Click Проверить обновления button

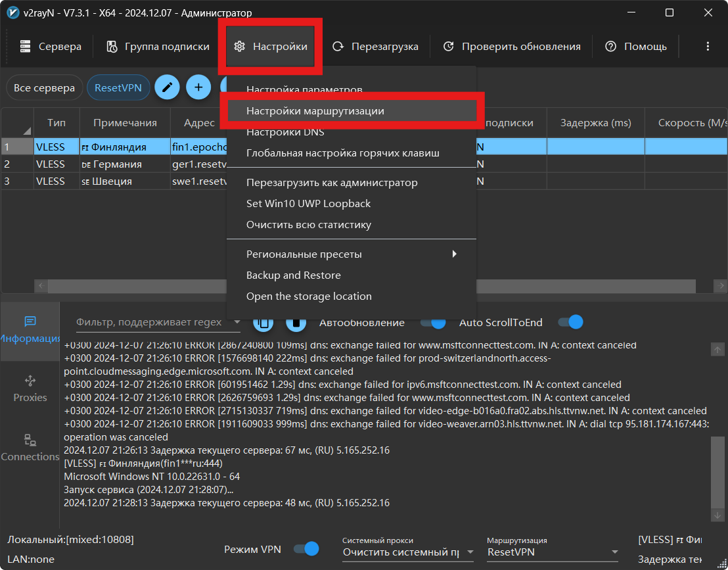[x=512, y=47]
